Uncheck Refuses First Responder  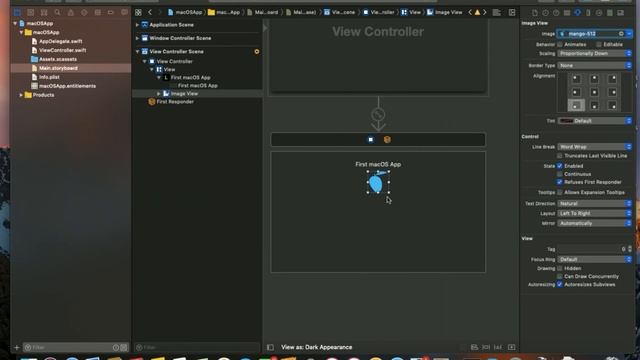click(x=560, y=182)
